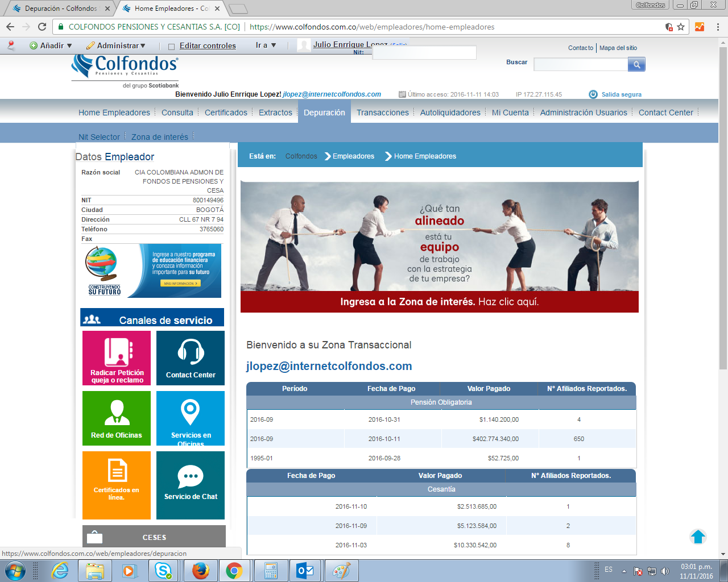
Task: Bookmark this page with star icon
Action: point(681,27)
